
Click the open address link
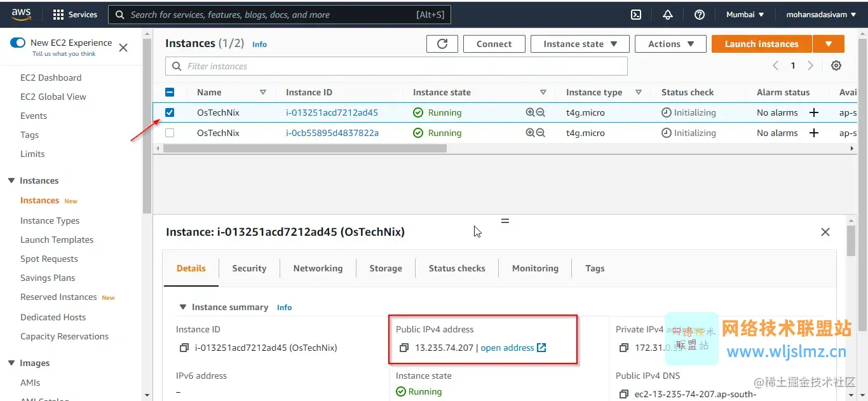tap(513, 348)
